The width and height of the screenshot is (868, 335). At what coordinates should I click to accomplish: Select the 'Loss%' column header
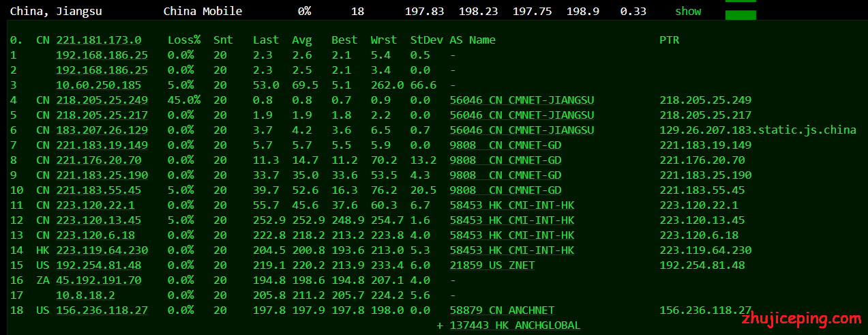184,40
